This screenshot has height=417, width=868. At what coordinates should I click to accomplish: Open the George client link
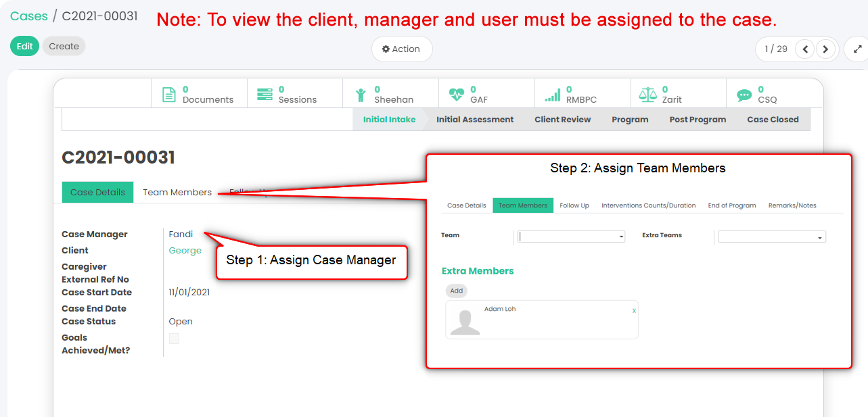pyautogui.click(x=185, y=251)
